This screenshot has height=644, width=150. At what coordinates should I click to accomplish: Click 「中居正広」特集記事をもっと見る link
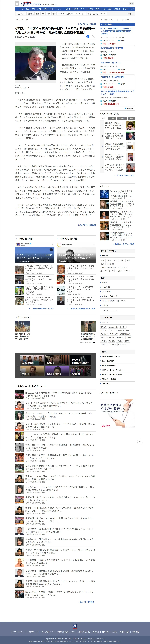[82, 309]
